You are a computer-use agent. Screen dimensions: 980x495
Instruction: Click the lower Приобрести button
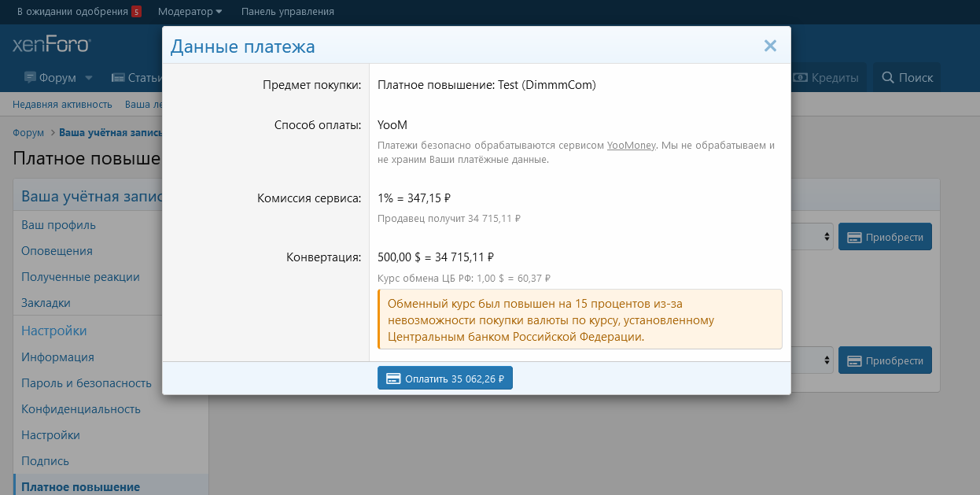click(885, 360)
